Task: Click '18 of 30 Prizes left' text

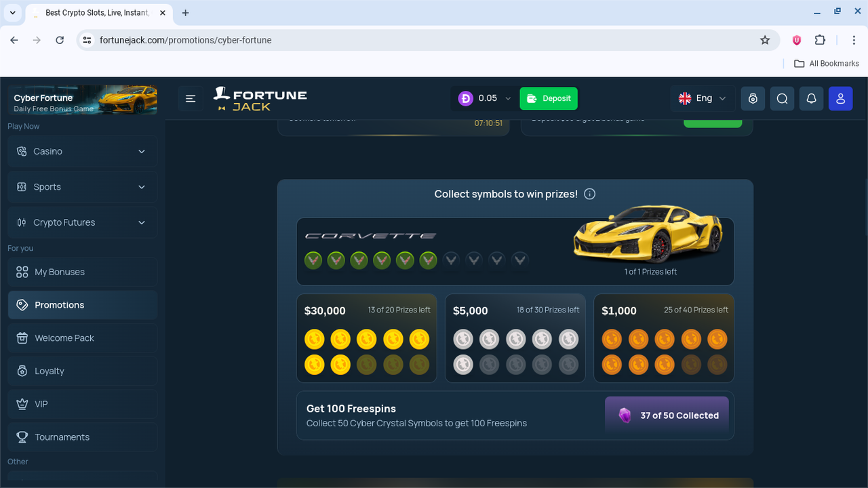Action: [x=548, y=310]
